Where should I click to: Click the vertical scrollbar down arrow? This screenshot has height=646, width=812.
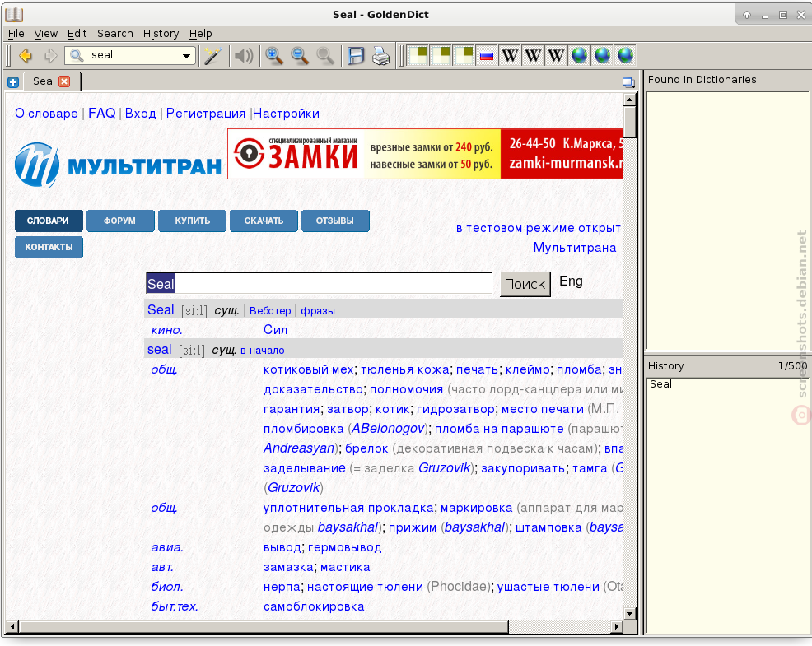click(630, 613)
